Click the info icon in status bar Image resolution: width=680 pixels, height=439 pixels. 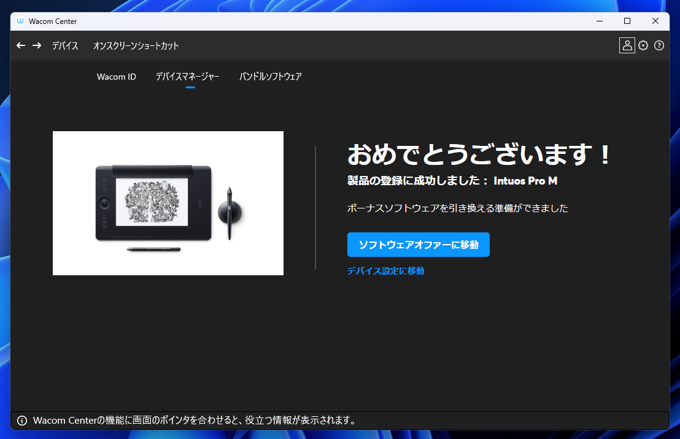(22, 420)
